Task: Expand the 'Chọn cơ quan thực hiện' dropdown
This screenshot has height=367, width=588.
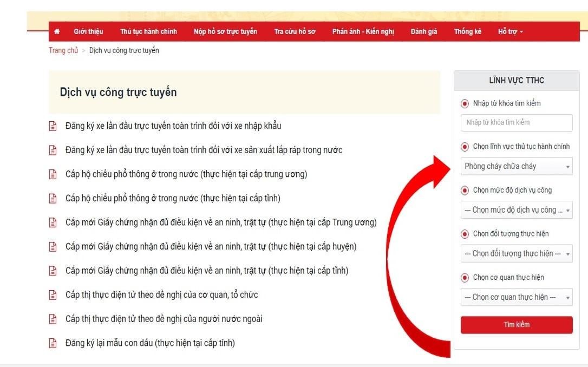Action: tap(517, 297)
